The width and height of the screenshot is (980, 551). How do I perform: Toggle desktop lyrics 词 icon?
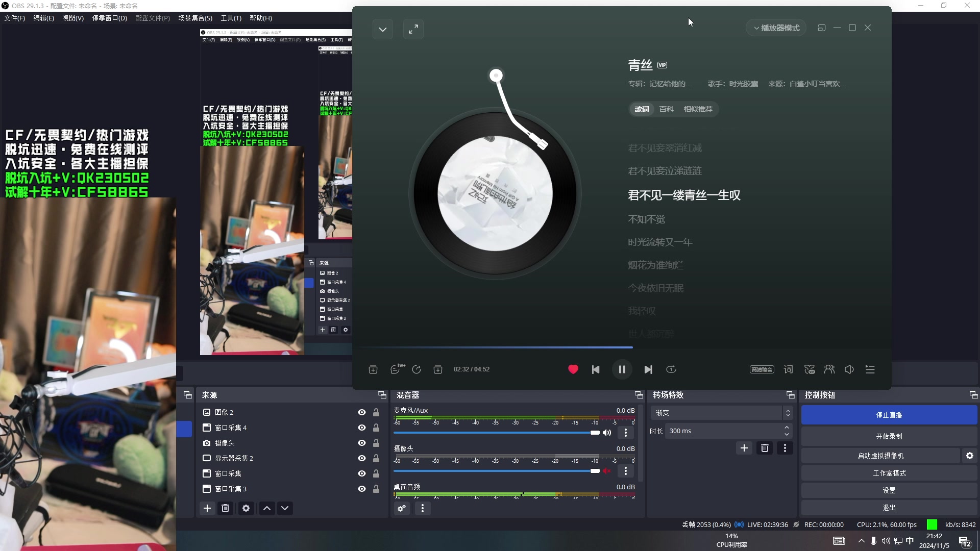pyautogui.click(x=788, y=369)
